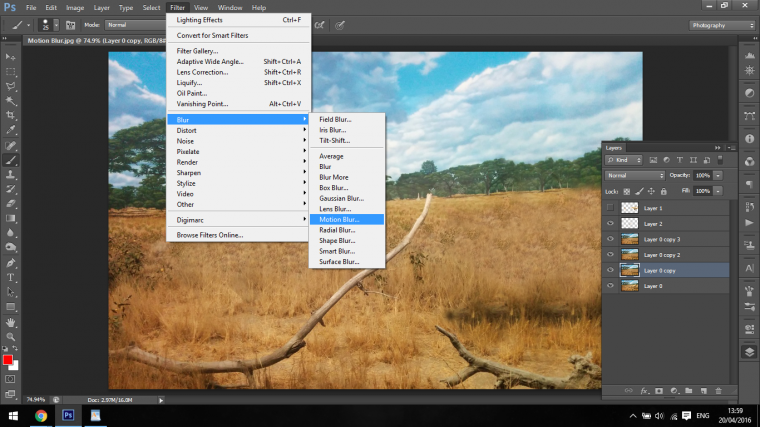This screenshot has height=427, width=760.
Task: Select the Rectangular Marquee tool
Action: [10, 72]
